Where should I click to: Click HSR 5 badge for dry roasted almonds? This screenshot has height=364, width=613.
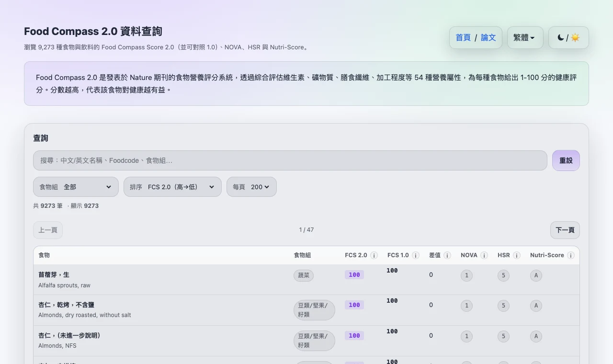tap(503, 306)
